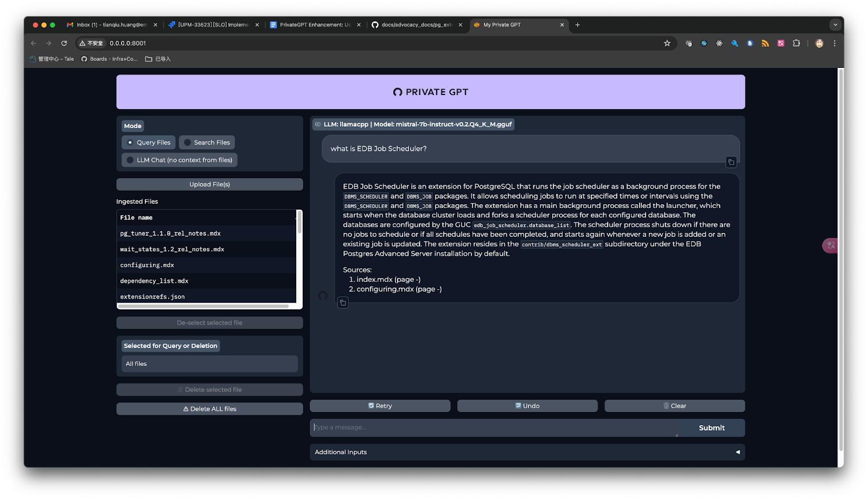Click the floating translate widget icon
The height and width of the screenshot is (499, 868).
pyautogui.click(x=831, y=245)
